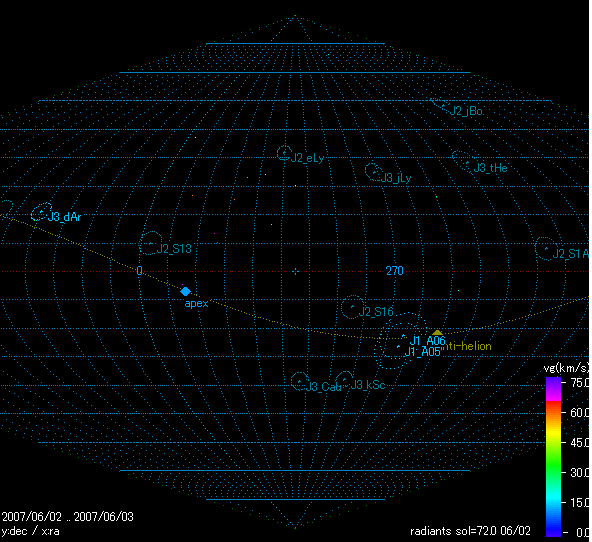Click the 15.0 velocity scale tick label
Image resolution: width=592 pixels, height=542 pixels.
[x=580, y=502]
